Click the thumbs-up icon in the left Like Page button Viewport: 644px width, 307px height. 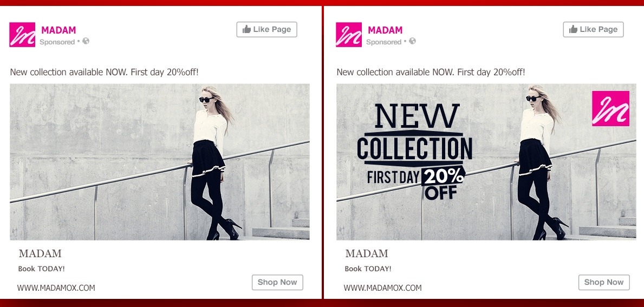click(246, 29)
